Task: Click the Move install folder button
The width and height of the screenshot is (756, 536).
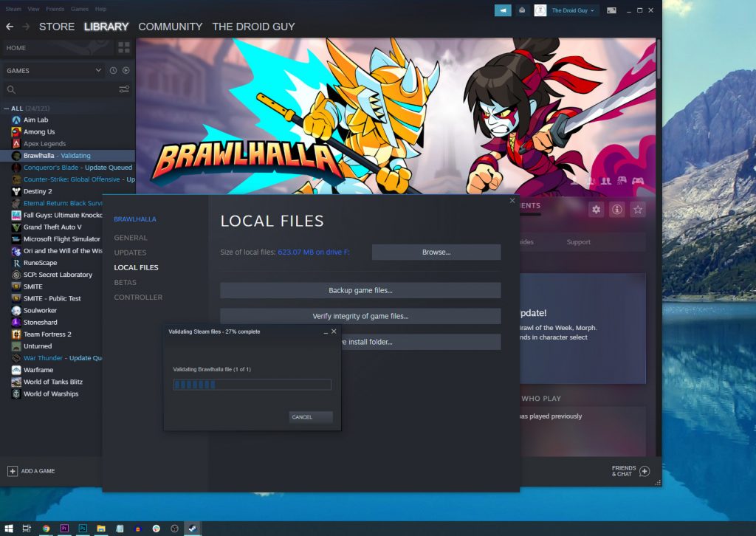Action: pyautogui.click(x=421, y=342)
